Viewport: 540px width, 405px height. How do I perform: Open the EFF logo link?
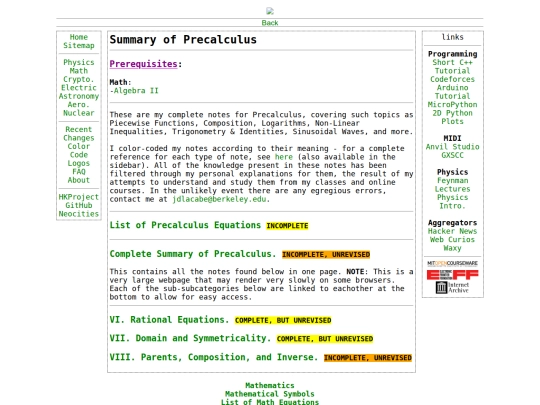tap(452, 274)
